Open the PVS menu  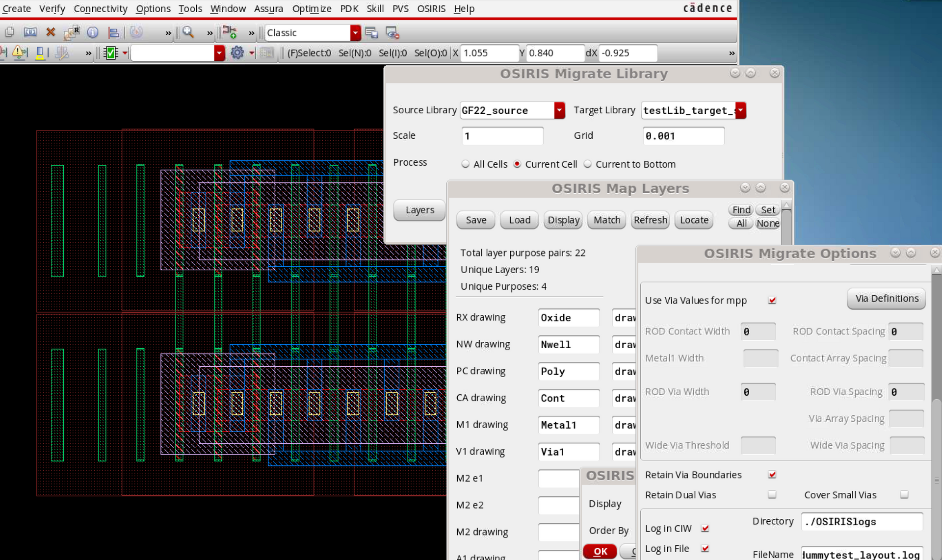click(x=400, y=8)
